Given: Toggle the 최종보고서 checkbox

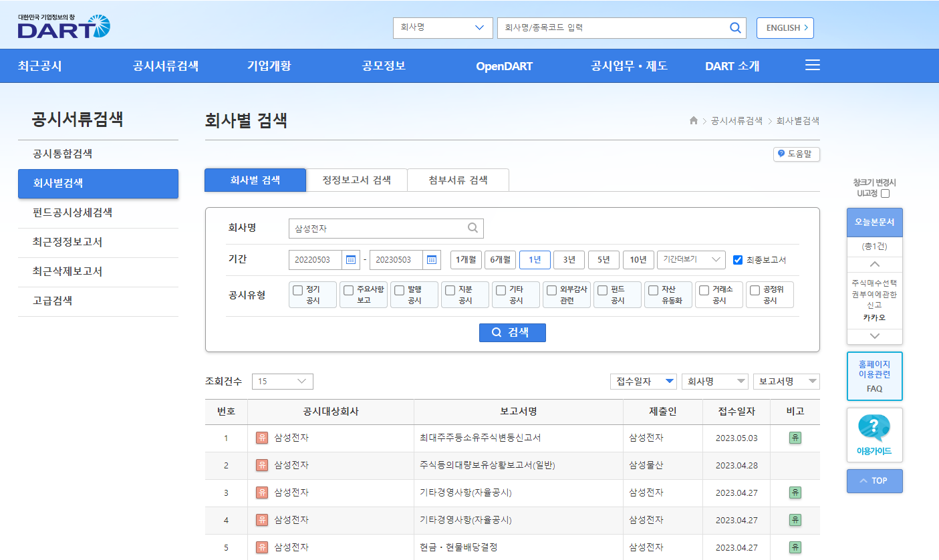Looking at the screenshot, I should pos(738,260).
